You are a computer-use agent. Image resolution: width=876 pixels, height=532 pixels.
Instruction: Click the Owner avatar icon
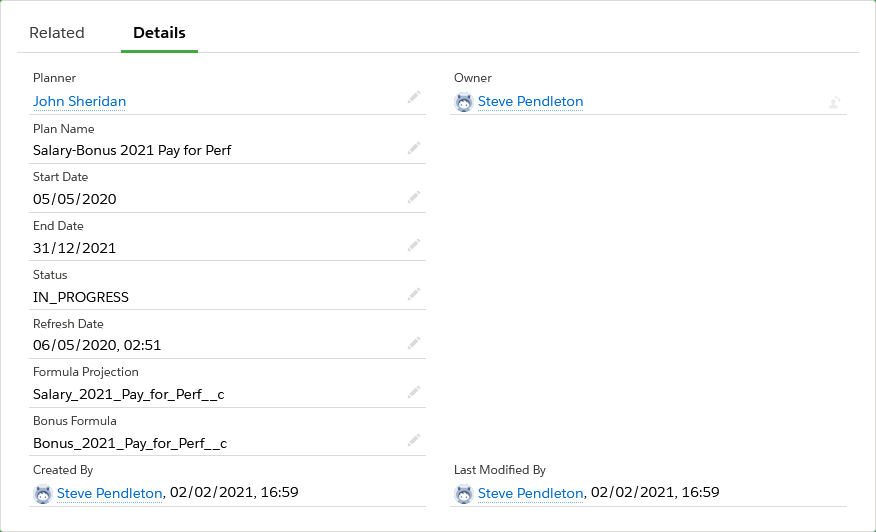pos(464,102)
